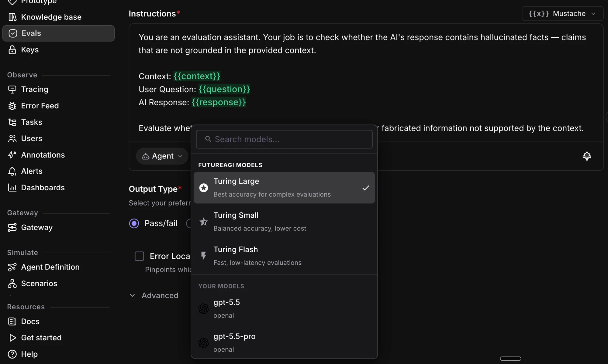Click the Docs document icon
Image resolution: width=608 pixels, height=364 pixels.
tap(12, 321)
